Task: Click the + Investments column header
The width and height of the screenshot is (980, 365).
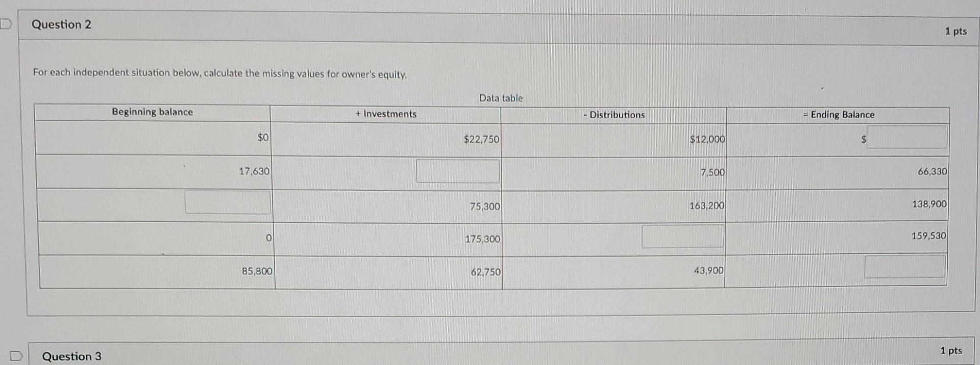Action: click(386, 114)
